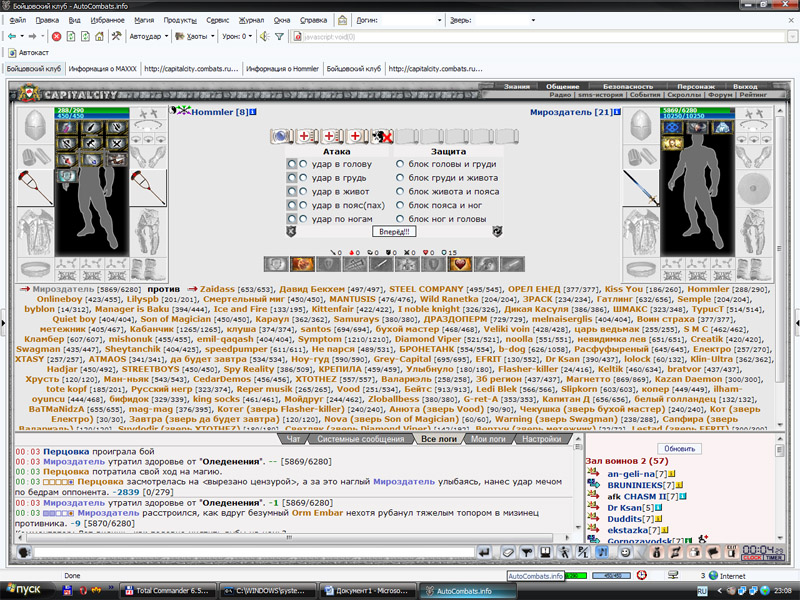This screenshot has width=800, height=600.
Task: Switch to the Системные сообщения tab
Action: (x=360, y=439)
